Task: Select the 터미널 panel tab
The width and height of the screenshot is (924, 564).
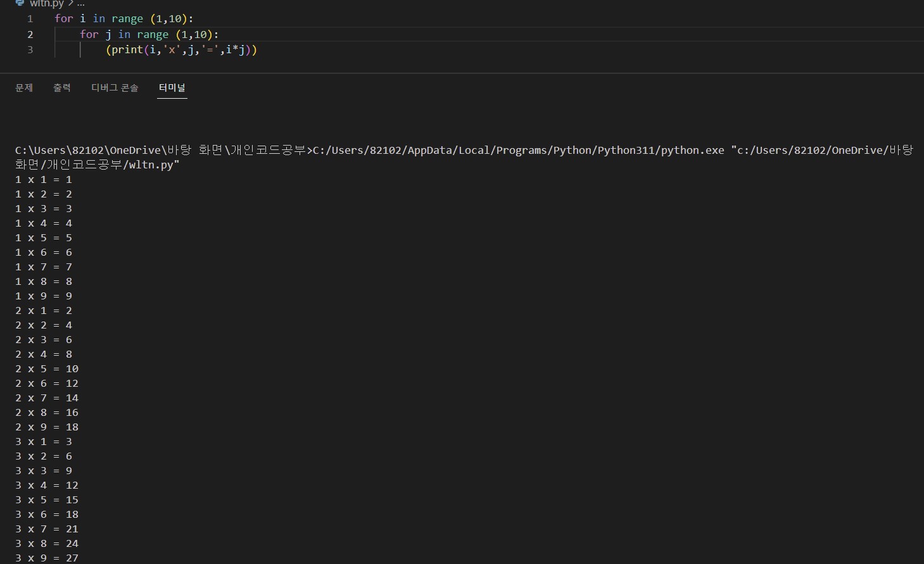Action: 172,87
